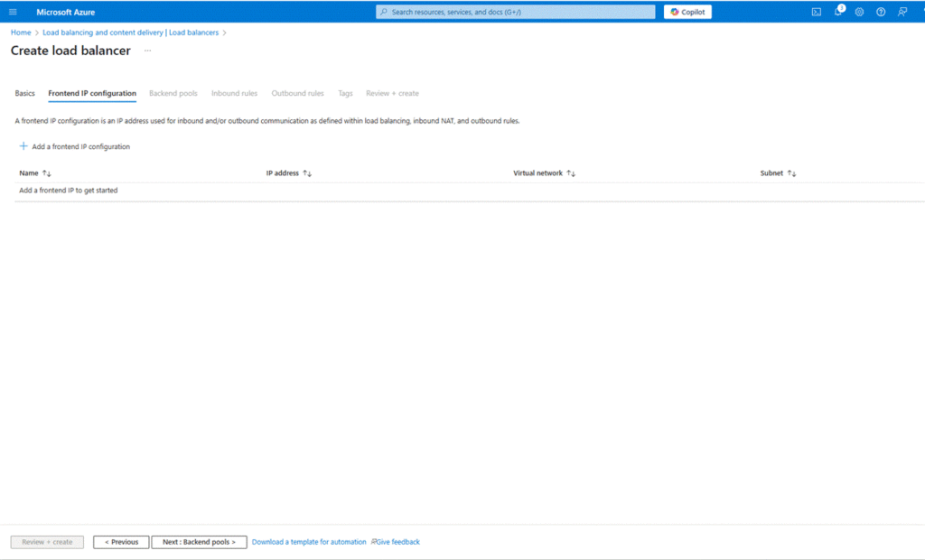The height and width of the screenshot is (560, 925).
Task: Go back with the Previous button
Action: pyautogui.click(x=121, y=542)
